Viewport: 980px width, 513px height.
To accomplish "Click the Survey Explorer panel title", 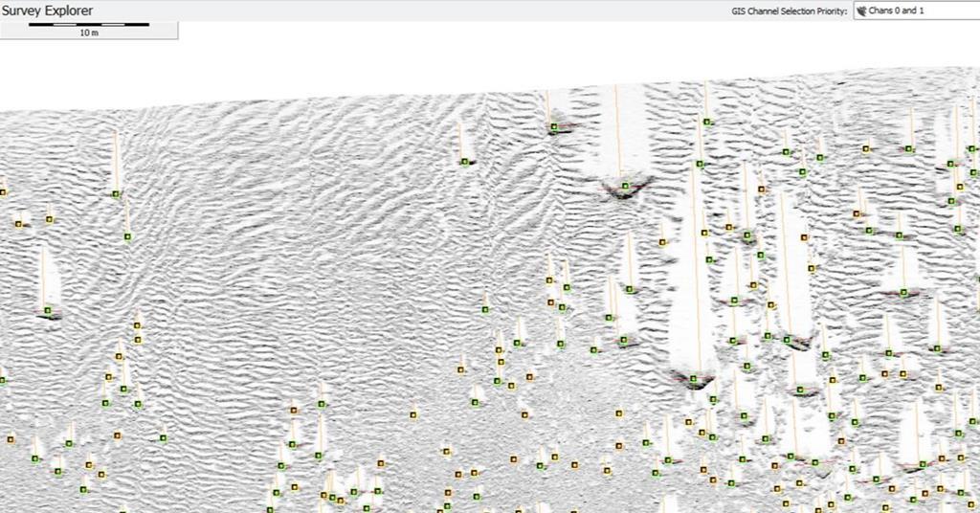I will (48, 11).
